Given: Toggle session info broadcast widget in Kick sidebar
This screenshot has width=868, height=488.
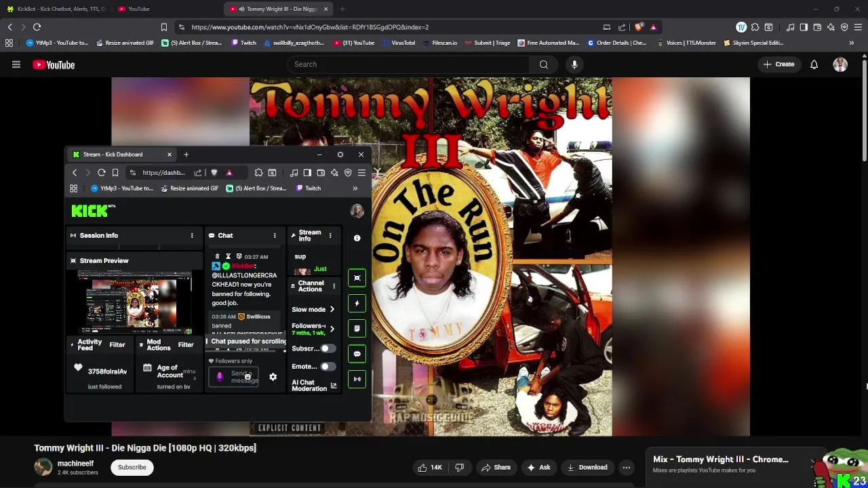Looking at the screenshot, I should [x=357, y=379].
